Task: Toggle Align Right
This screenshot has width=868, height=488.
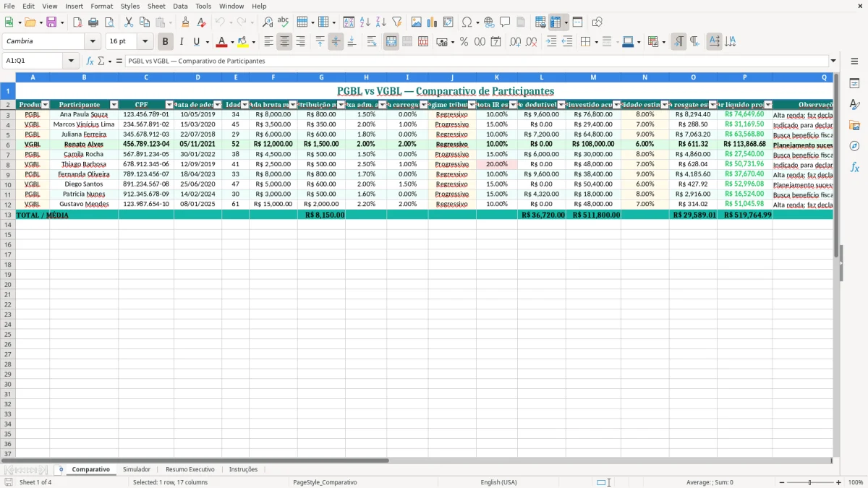Action: [300, 42]
